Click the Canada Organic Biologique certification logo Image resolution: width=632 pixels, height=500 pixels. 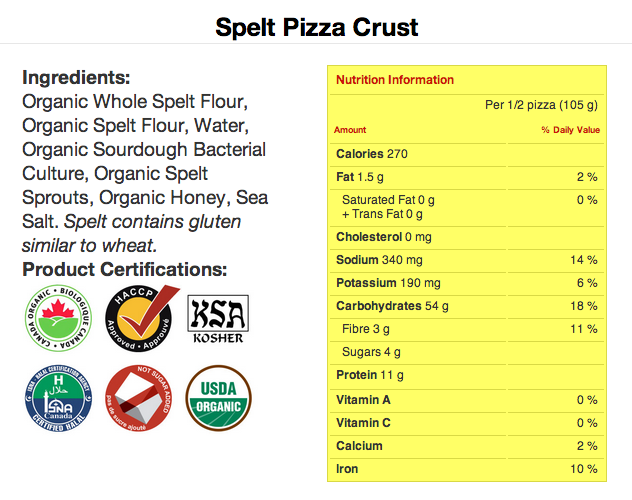tap(58, 318)
